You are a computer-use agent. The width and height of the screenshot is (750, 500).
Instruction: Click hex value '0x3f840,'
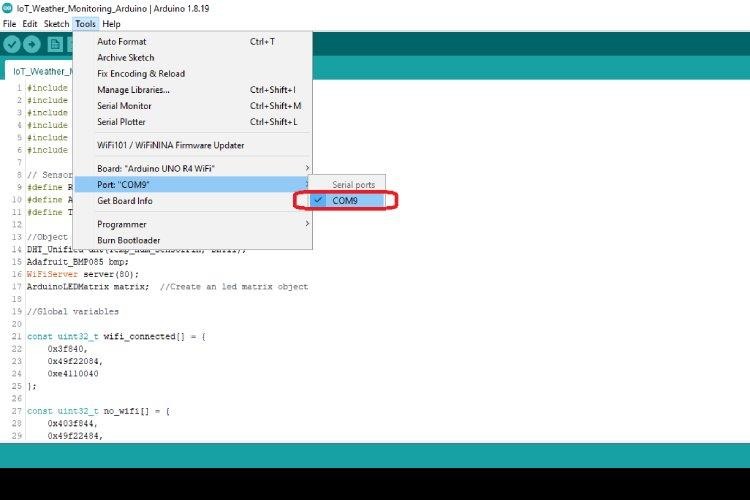67,349
